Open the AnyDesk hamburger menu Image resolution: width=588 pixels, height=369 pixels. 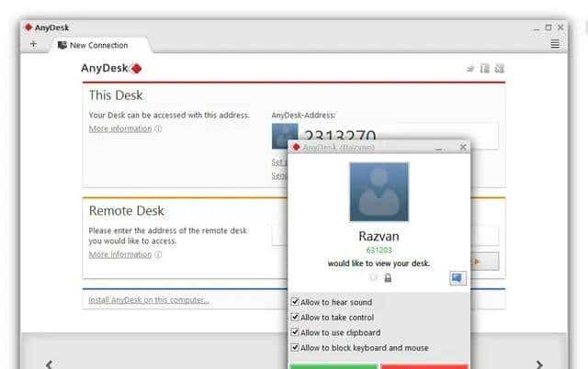coord(555,44)
